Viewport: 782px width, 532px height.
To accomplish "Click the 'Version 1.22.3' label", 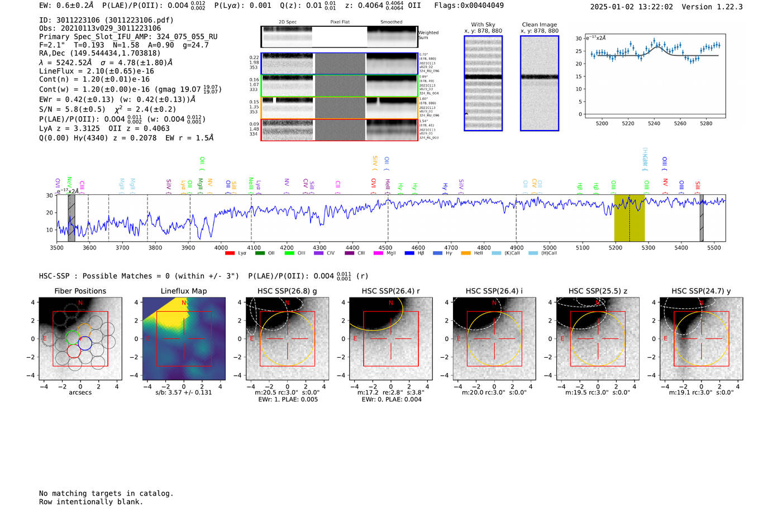I will [x=712, y=7].
